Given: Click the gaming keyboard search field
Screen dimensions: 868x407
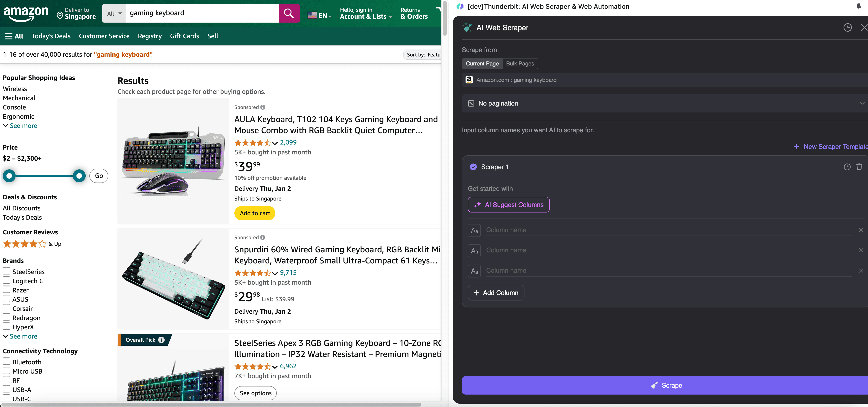Looking at the screenshot, I should pos(202,13).
